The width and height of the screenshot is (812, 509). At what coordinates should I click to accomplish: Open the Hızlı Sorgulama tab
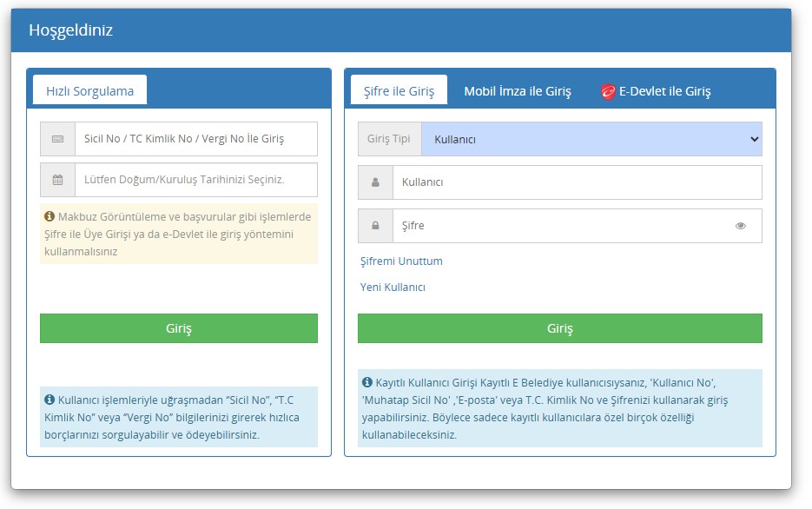(89, 90)
